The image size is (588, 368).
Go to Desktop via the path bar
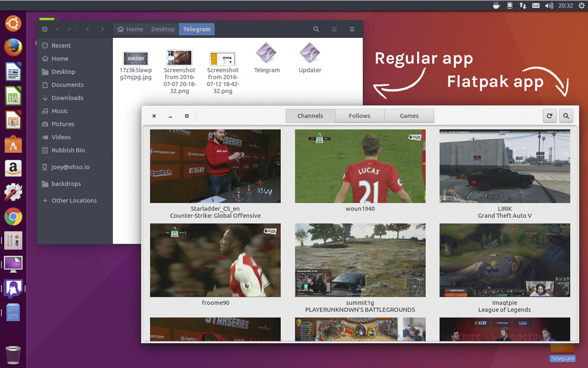(x=163, y=29)
